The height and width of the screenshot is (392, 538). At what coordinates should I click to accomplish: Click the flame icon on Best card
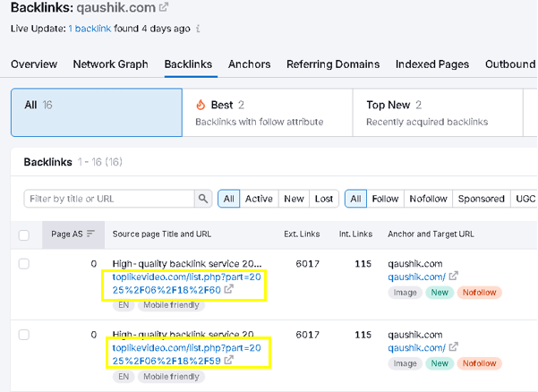(201, 105)
